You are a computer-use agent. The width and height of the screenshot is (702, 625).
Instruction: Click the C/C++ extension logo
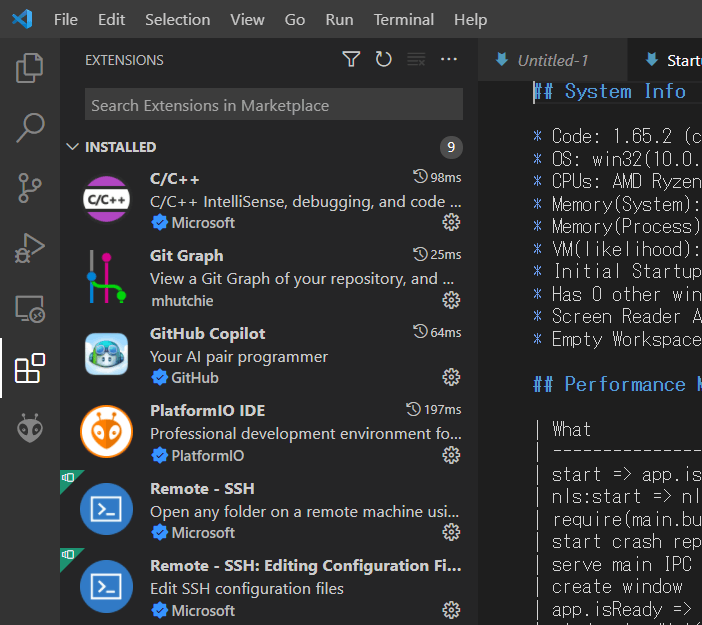point(107,199)
